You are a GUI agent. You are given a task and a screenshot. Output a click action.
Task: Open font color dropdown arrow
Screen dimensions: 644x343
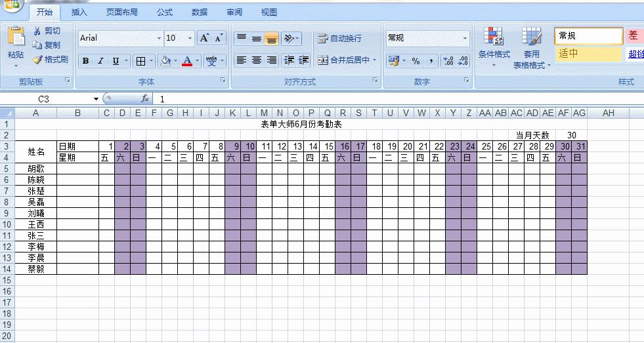click(198, 61)
